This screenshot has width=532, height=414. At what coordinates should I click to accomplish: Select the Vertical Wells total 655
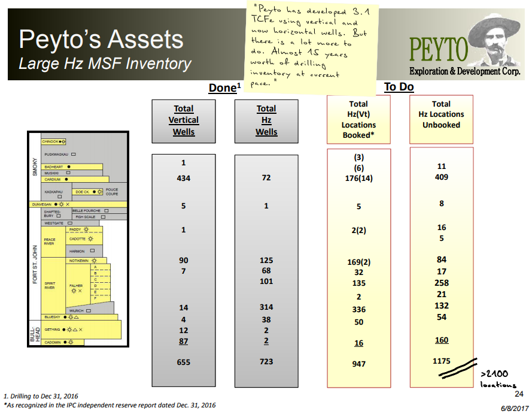pyautogui.click(x=184, y=362)
